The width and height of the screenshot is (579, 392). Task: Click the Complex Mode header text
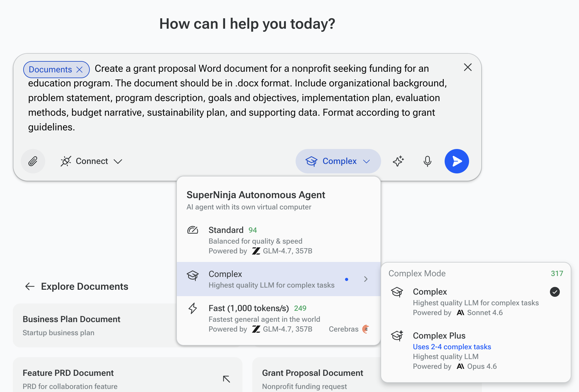(417, 274)
